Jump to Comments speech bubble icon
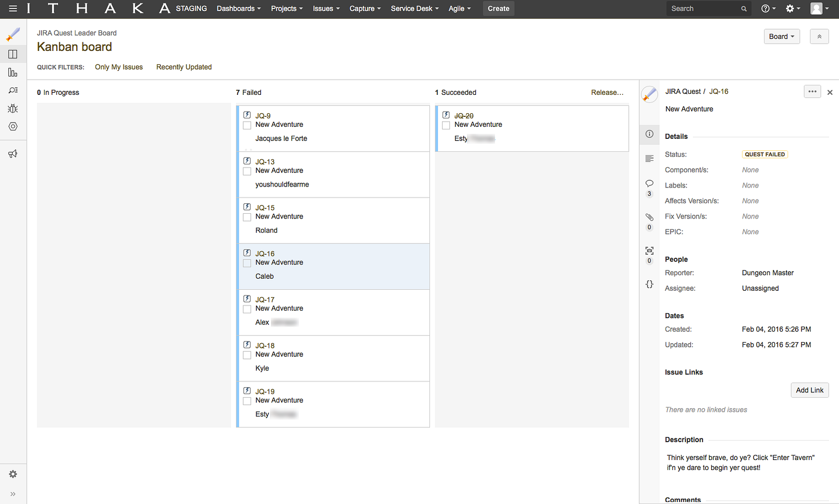This screenshot has height=504, width=839. 649,183
